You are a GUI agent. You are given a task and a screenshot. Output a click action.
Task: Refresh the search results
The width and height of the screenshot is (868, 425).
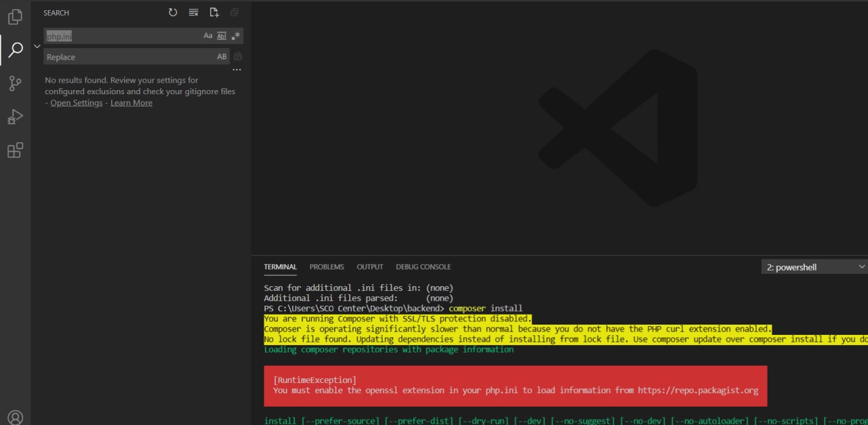click(x=173, y=12)
